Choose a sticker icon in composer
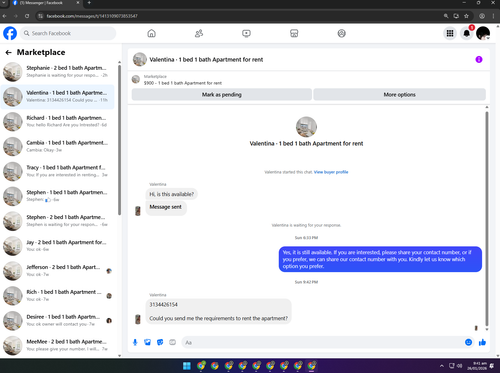Image resolution: width=500 pixels, height=373 pixels. pos(160,342)
